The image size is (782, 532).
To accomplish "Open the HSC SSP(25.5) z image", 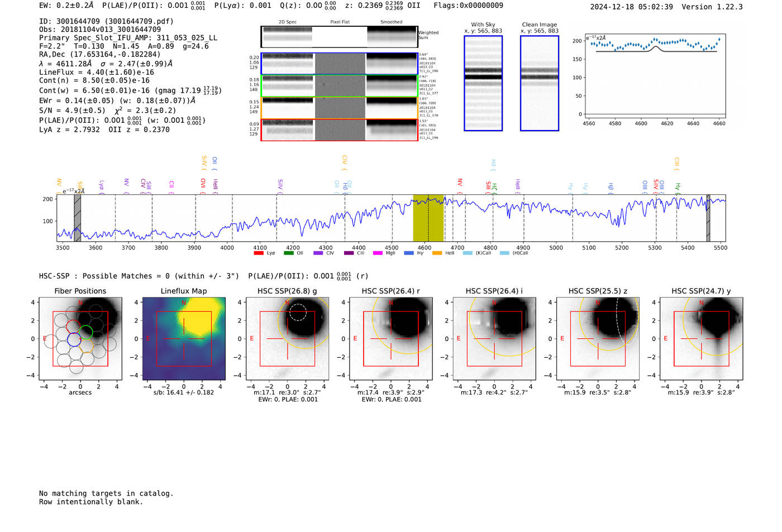I will pyautogui.click(x=598, y=338).
